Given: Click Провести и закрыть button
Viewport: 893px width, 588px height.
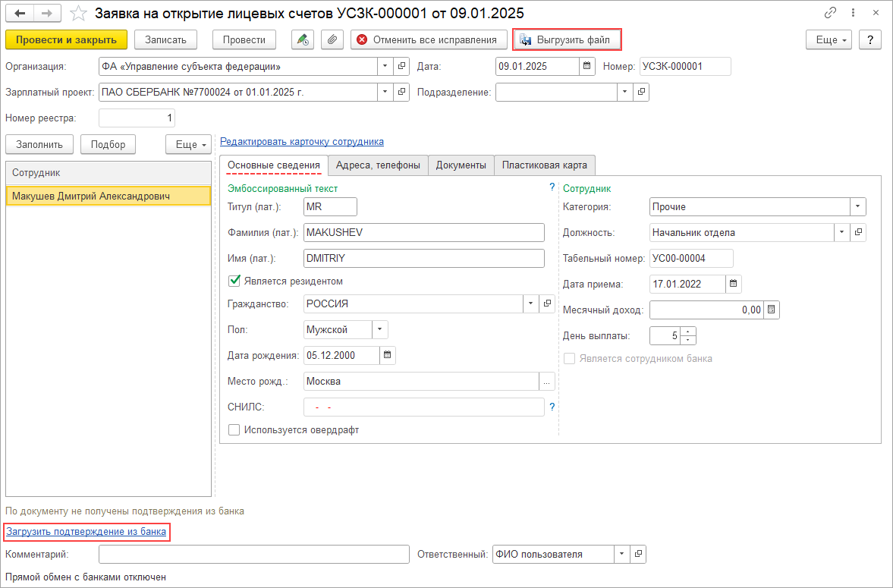Looking at the screenshot, I should [x=66, y=40].
